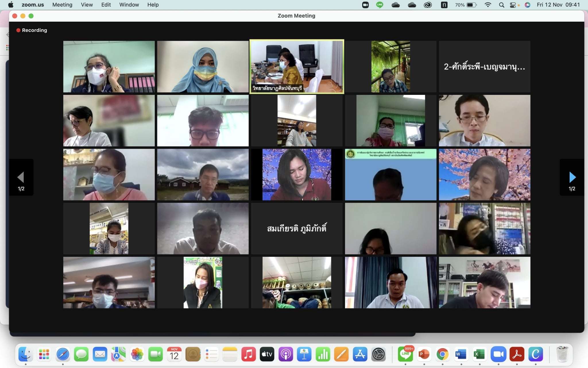Open Control Center from the menu bar

(513, 5)
